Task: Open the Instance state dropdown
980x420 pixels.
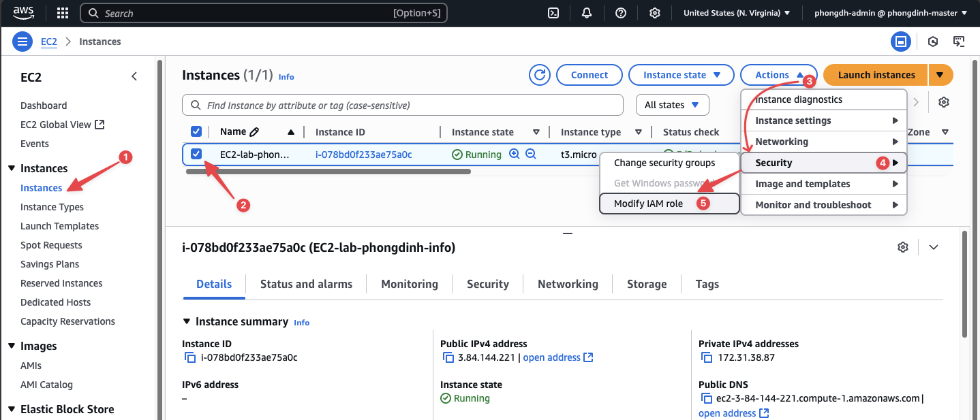Action: pos(681,75)
